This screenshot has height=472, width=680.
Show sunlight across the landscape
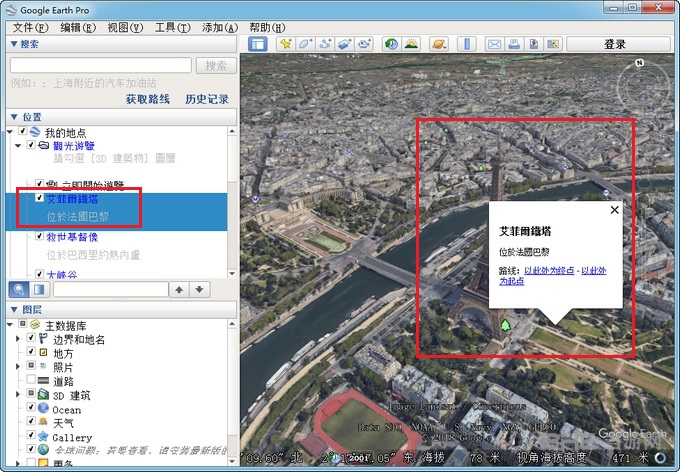click(411, 44)
